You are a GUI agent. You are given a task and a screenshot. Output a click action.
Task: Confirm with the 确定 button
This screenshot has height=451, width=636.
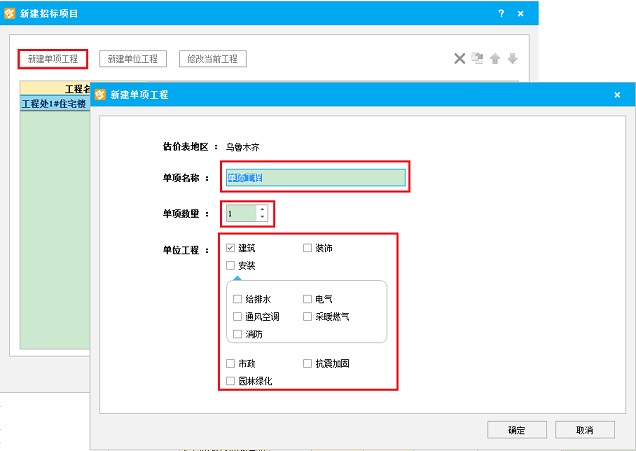516,430
